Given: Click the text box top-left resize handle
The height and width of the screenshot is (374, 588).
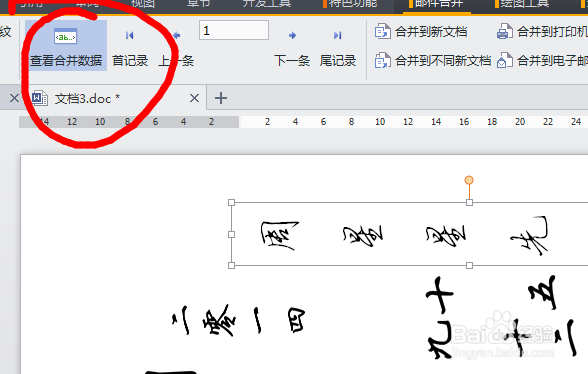Looking at the screenshot, I should point(231,203).
